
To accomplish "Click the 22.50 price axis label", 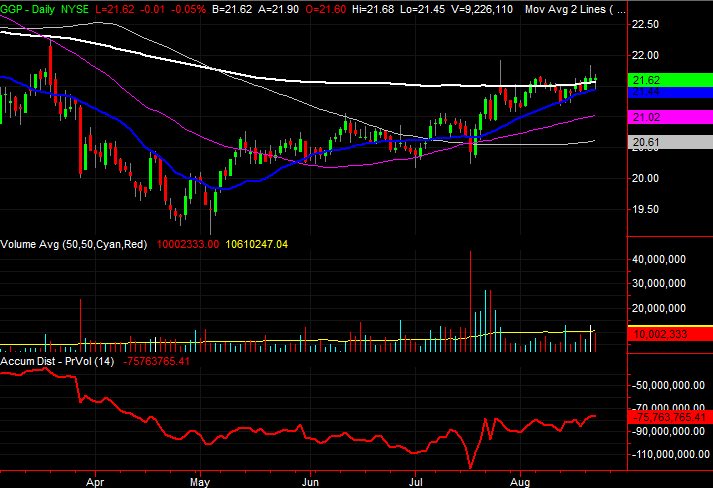I will coord(645,24).
